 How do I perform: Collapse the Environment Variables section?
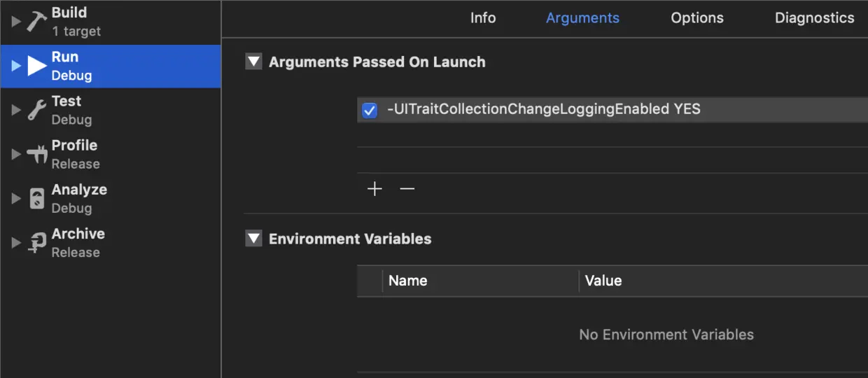point(253,239)
